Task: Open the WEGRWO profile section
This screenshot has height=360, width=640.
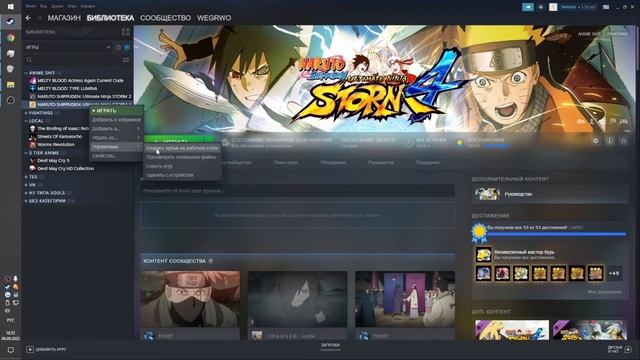Action: coord(214,18)
